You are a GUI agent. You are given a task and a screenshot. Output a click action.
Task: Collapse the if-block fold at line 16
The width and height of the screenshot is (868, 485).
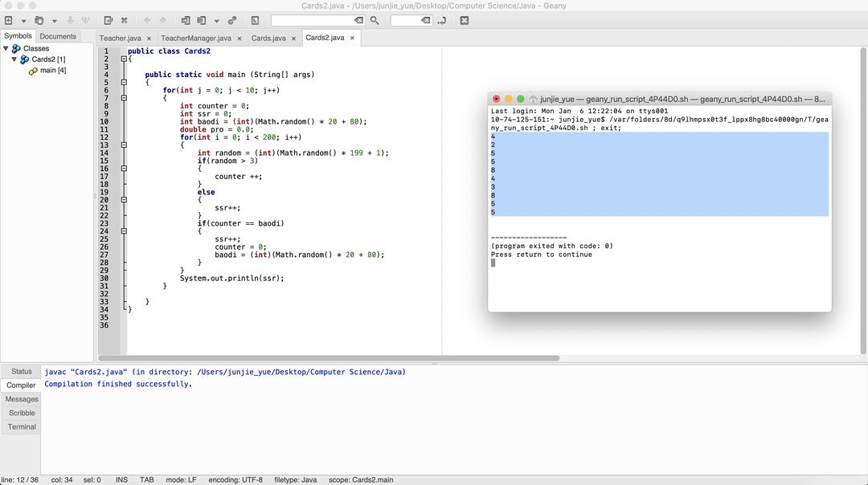coord(124,169)
